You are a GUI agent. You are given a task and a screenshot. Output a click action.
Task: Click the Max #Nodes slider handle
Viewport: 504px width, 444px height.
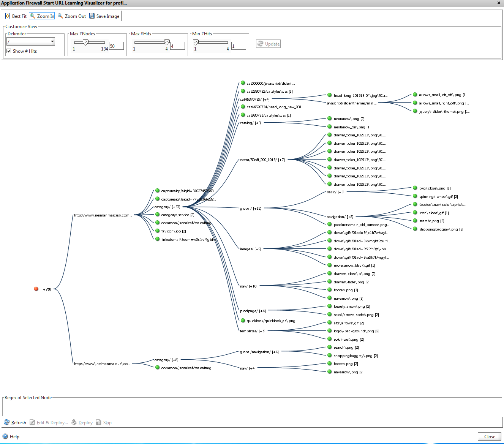click(85, 42)
